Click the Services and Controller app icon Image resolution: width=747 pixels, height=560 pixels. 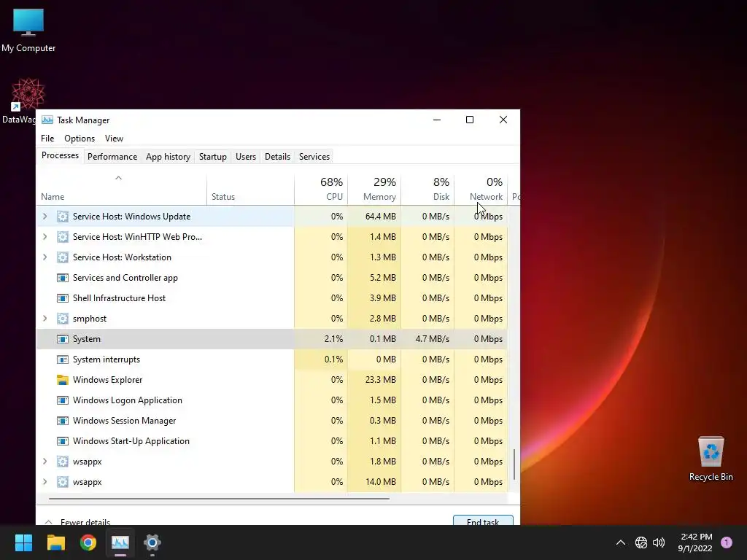63,278
